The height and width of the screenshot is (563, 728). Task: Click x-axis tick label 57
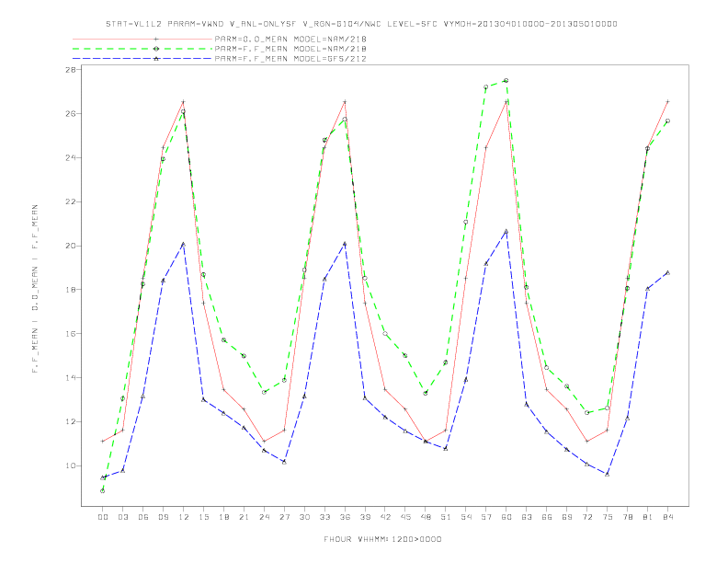[x=486, y=517]
